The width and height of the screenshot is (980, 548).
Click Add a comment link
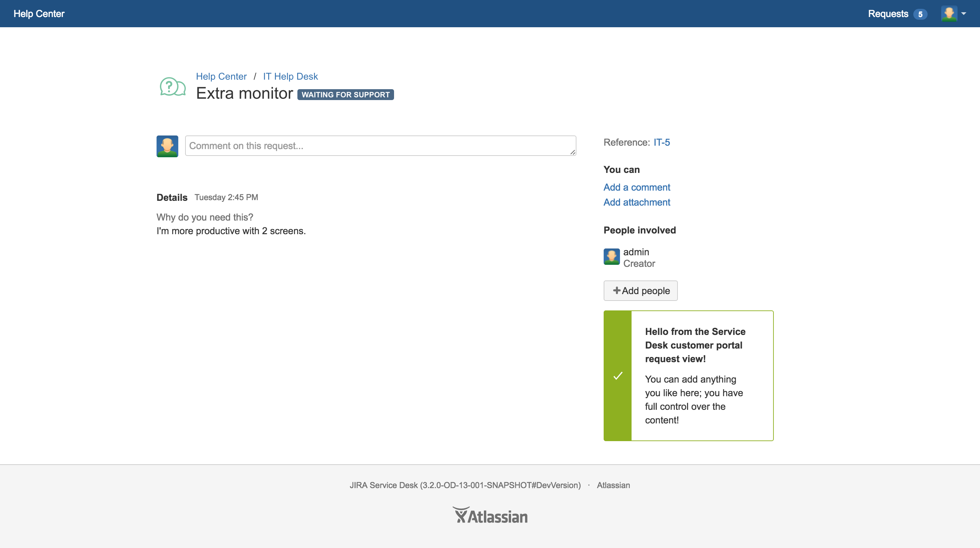[636, 187]
